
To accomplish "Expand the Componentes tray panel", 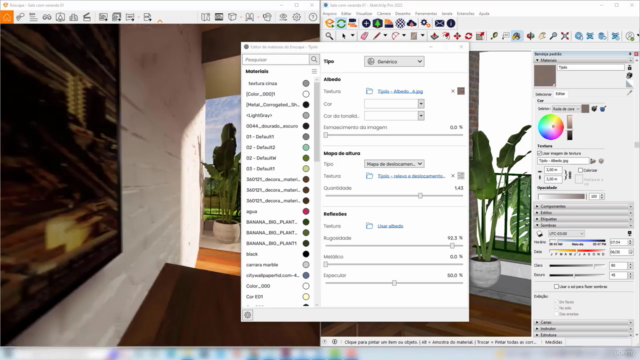I will pyautogui.click(x=584, y=206).
